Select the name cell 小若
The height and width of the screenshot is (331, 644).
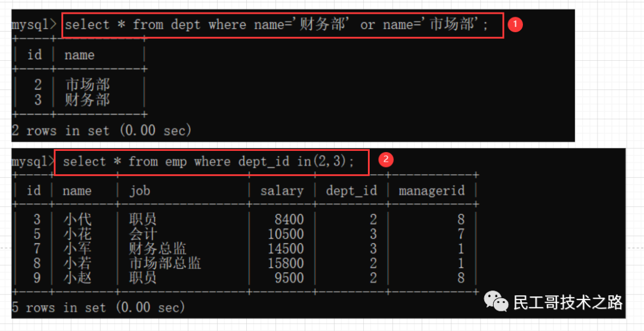77,263
